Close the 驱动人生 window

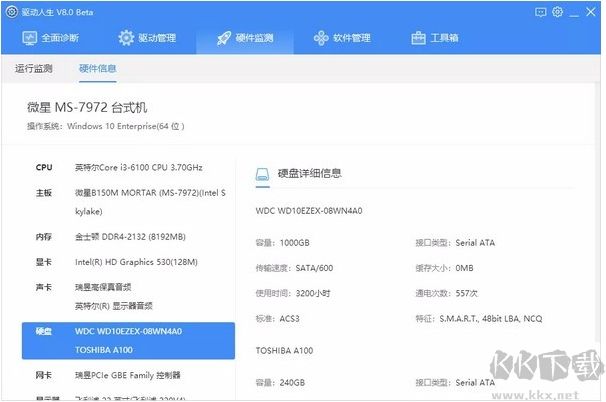pos(591,12)
